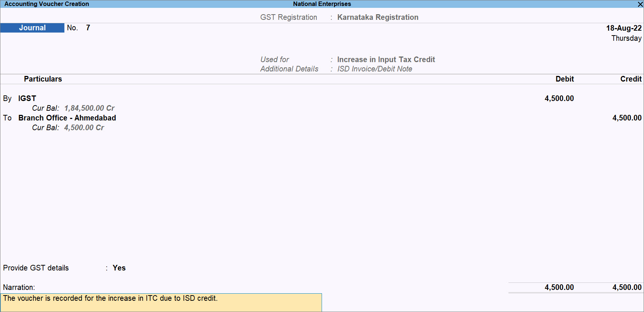
Task: Click the 'GST Registration' field label
Action: (x=289, y=17)
